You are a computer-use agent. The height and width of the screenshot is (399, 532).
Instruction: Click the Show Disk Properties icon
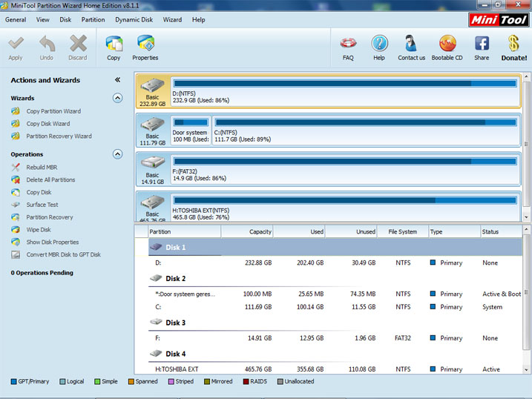[x=16, y=242]
